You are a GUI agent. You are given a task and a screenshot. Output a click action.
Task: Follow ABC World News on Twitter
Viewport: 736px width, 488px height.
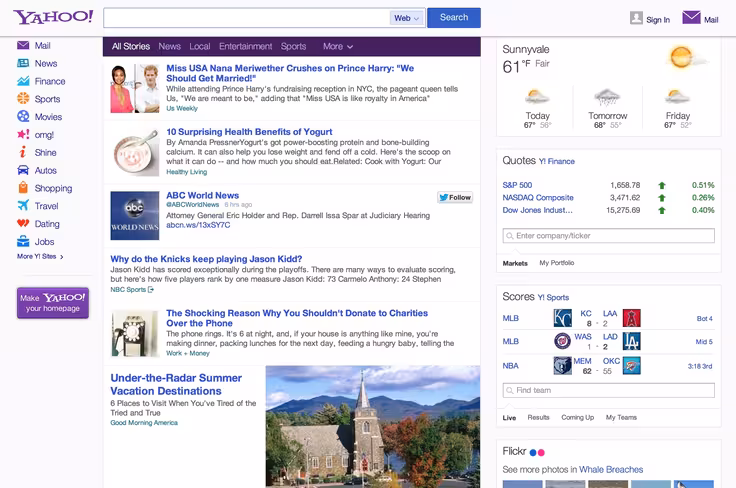point(455,198)
